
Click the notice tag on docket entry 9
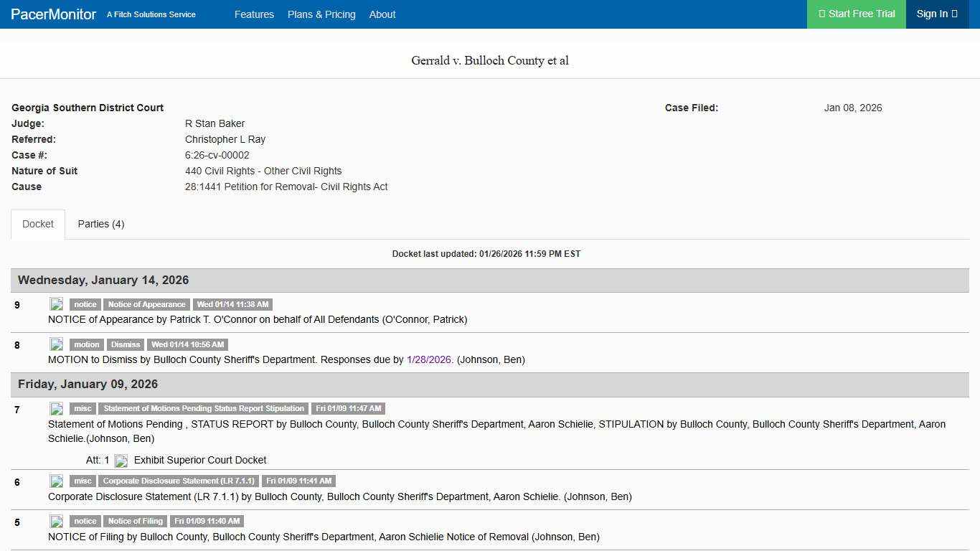85,304
